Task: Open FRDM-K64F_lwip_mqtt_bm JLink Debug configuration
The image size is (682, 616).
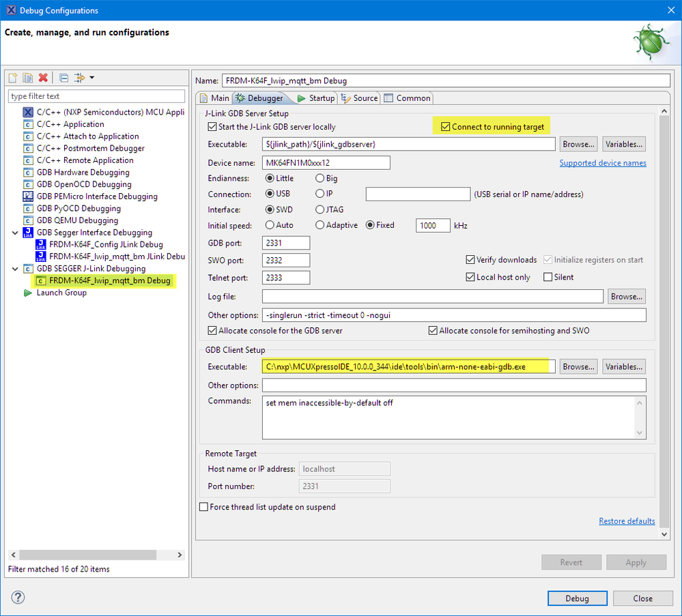Action: (117, 256)
